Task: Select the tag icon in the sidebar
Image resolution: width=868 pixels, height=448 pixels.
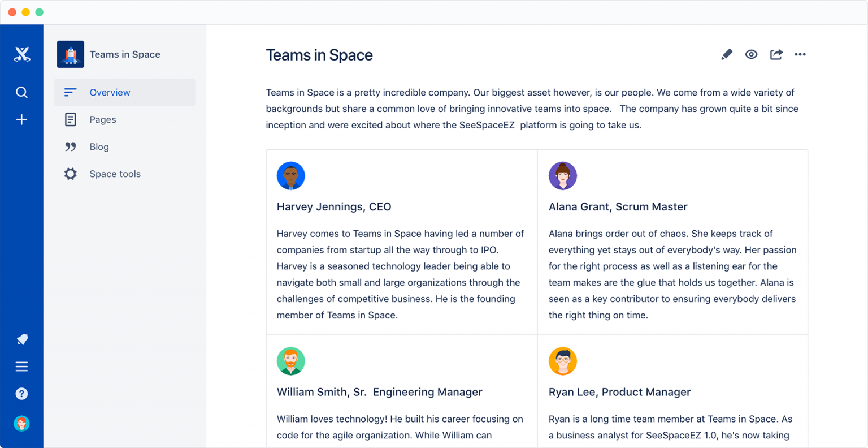Action: 21,339
